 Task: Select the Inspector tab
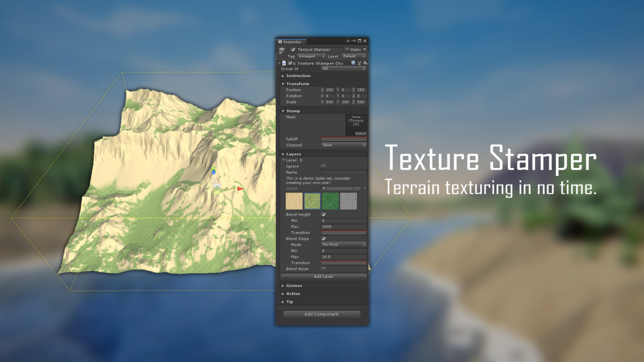[x=291, y=41]
